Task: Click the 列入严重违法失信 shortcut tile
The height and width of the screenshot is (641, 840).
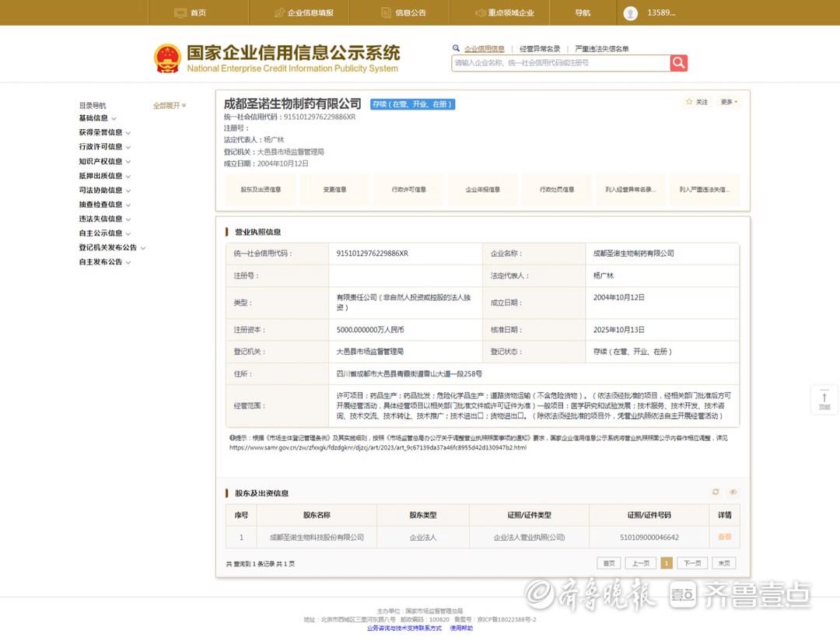Action: 705,189
